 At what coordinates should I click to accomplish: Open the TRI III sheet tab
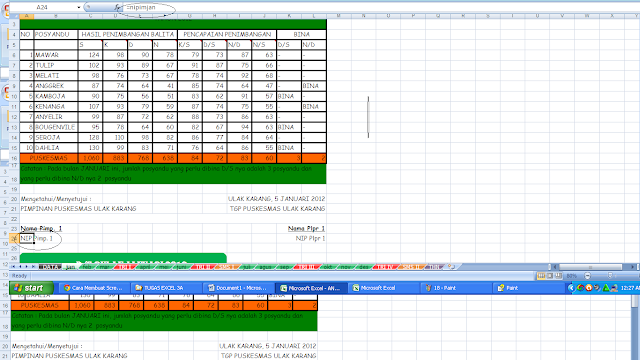(x=306, y=267)
